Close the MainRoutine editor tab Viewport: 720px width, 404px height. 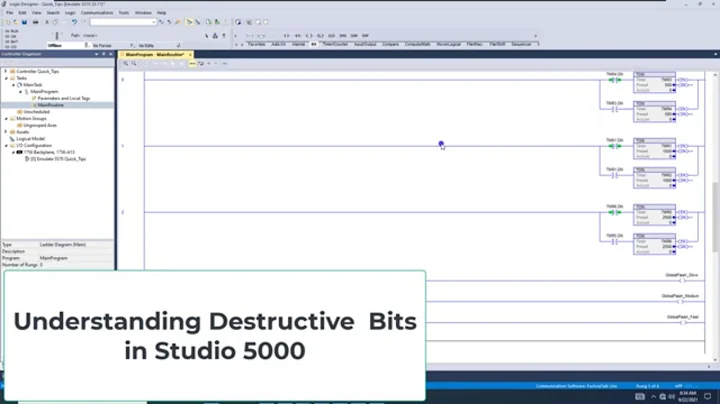[x=190, y=55]
